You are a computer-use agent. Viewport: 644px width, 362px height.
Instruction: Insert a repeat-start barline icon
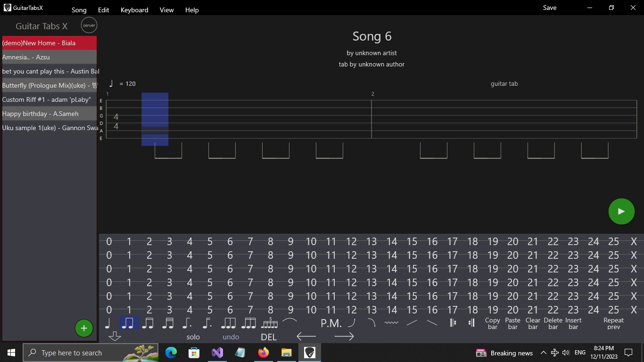[453, 322]
